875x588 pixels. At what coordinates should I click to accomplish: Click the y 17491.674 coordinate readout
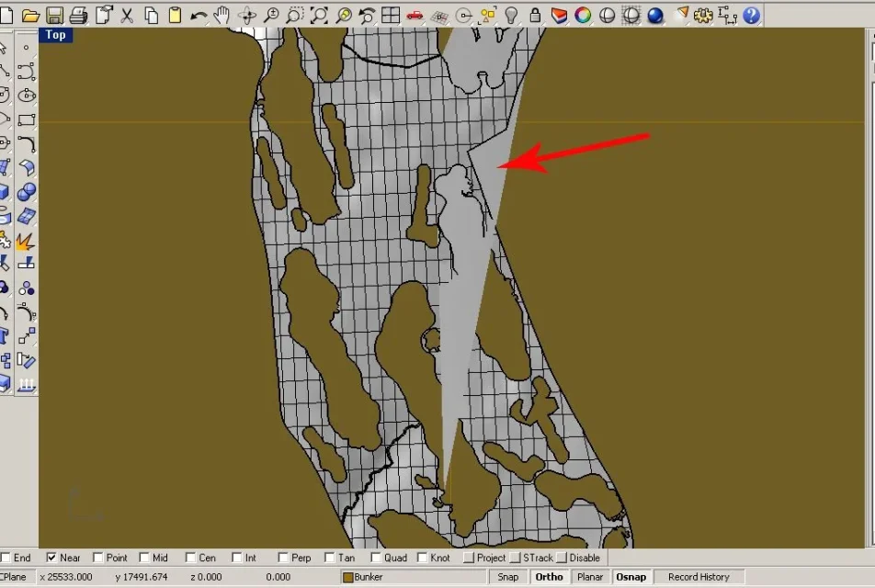[x=142, y=577]
